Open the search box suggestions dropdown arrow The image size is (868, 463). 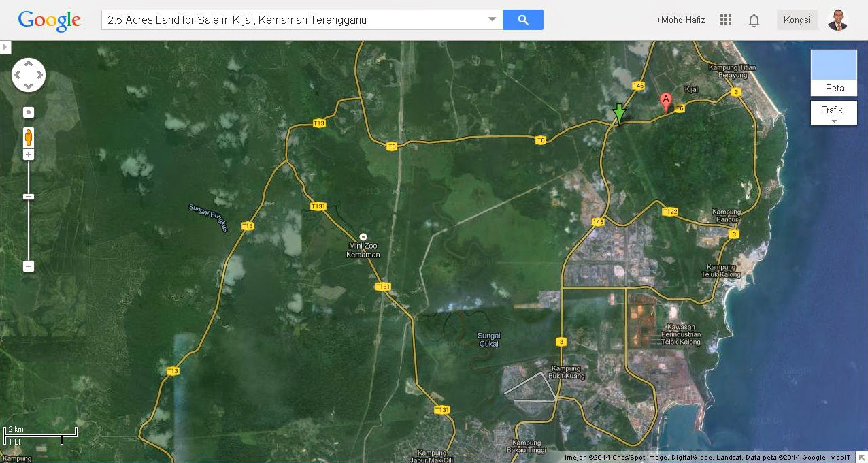click(x=492, y=20)
